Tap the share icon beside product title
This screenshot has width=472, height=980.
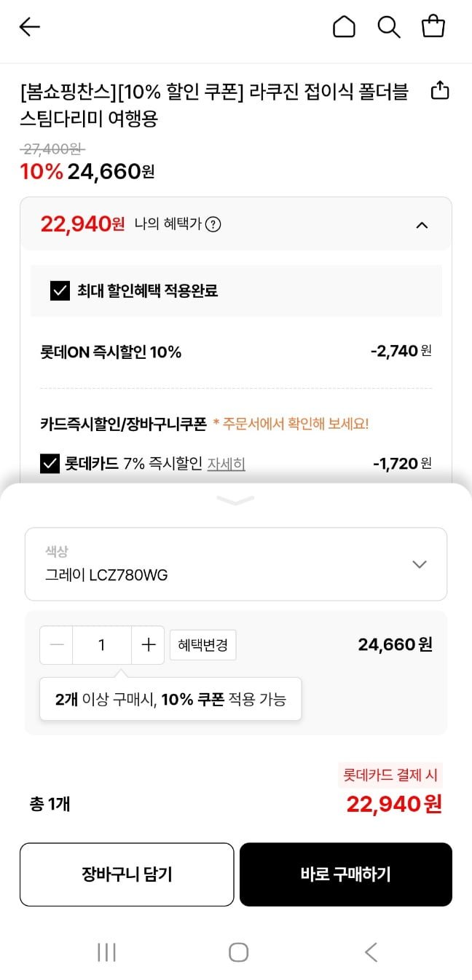pos(440,91)
